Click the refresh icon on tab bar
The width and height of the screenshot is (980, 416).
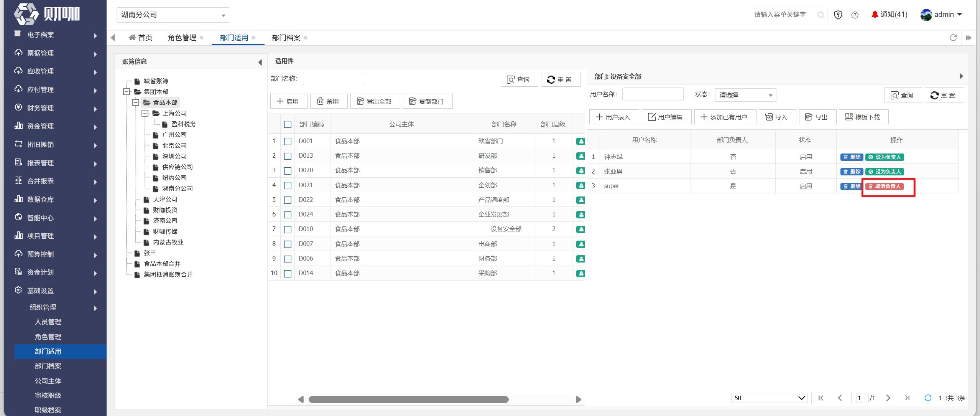click(x=953, y=38)
